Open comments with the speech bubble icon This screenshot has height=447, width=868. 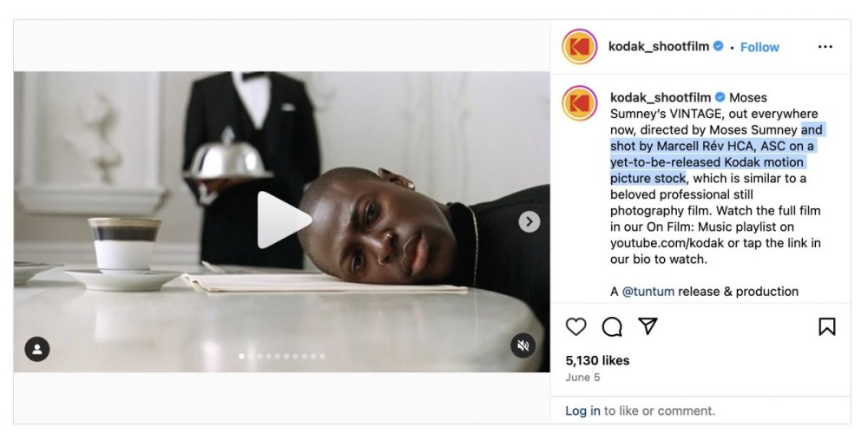pyautogui.click(x=612, y=327)
